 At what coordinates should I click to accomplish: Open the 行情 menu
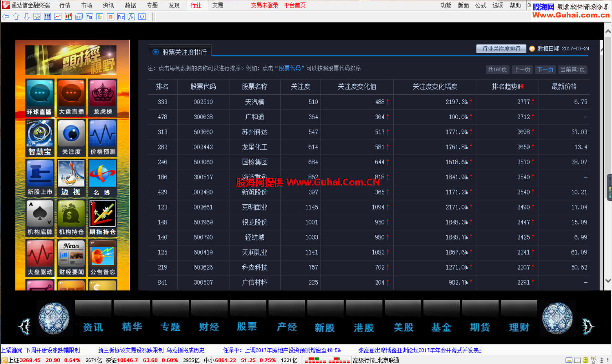[x=65, y=5]
